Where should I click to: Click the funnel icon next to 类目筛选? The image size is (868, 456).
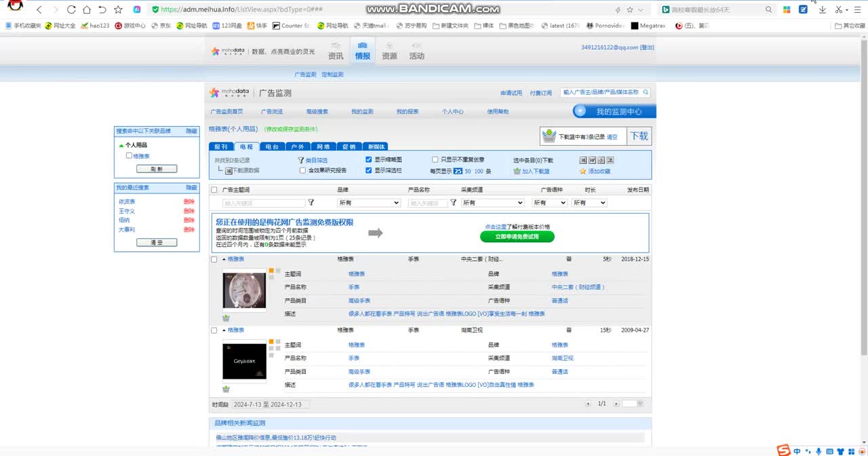[301, 160]
